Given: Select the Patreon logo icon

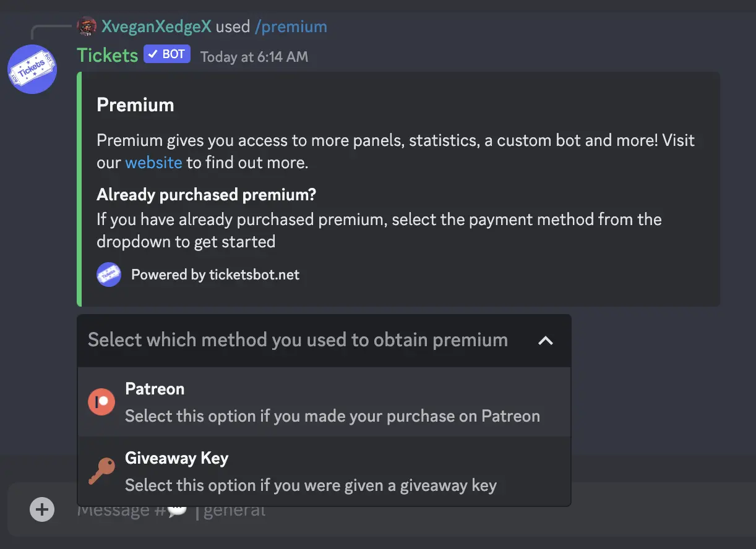Looking at the screenshot, I should click(101, 402).
